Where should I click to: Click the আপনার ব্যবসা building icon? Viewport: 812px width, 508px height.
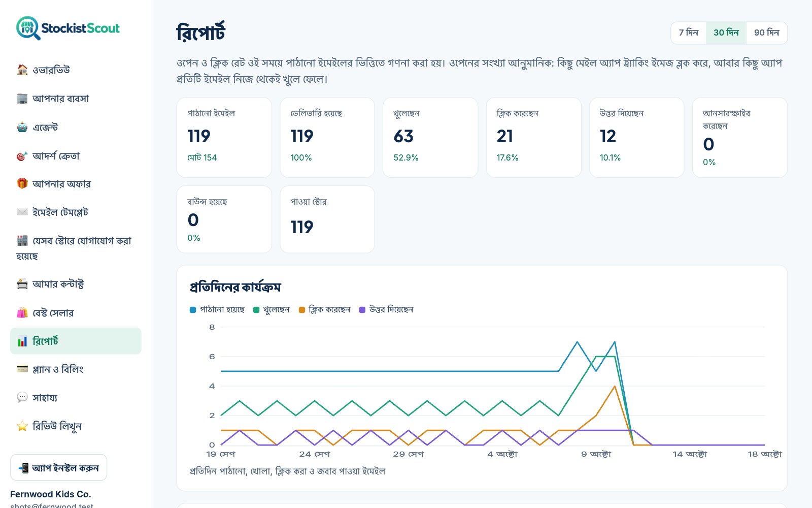point(22,99)
